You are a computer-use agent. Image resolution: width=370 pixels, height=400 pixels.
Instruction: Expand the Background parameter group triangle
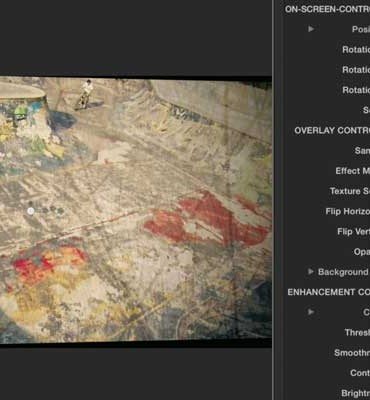pos(311,271)
